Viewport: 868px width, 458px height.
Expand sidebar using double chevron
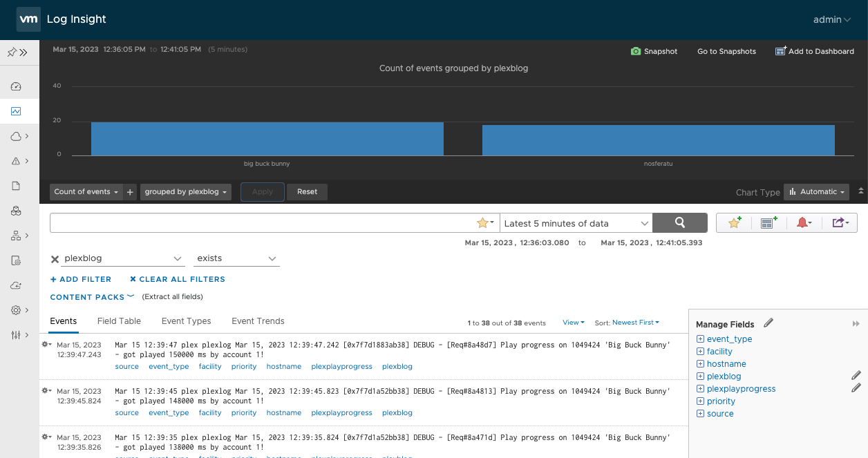(23, 52)
